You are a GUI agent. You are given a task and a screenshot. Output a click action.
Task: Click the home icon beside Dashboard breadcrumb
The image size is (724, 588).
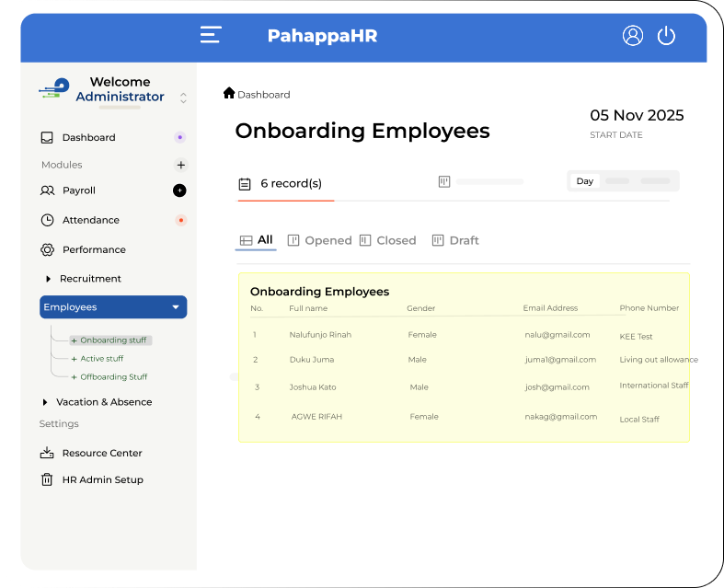click(229, 93)
